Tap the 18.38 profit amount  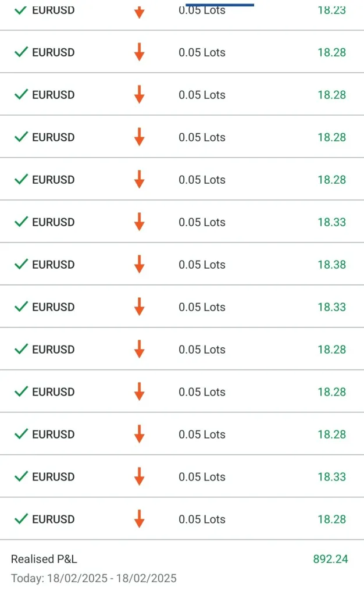point(331,265)
